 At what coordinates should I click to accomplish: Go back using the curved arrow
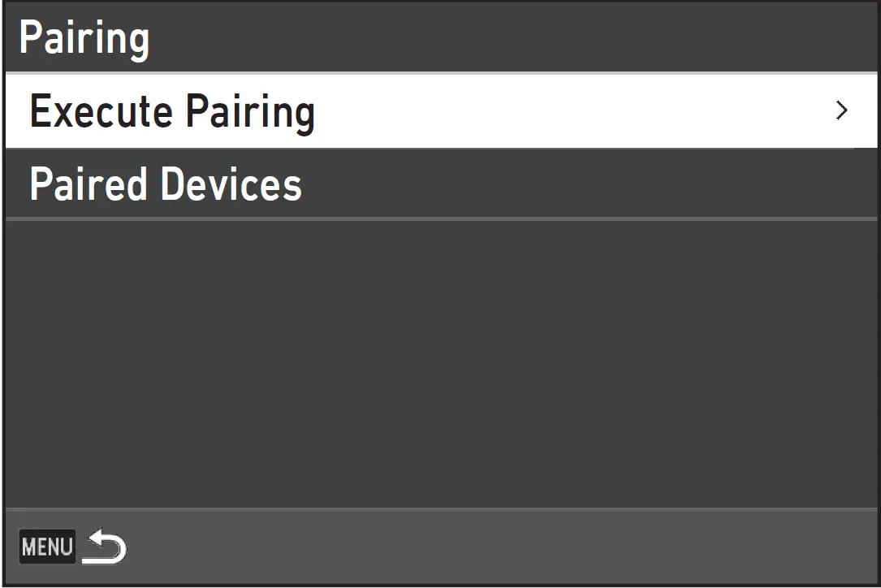click(x=105, y=547)
